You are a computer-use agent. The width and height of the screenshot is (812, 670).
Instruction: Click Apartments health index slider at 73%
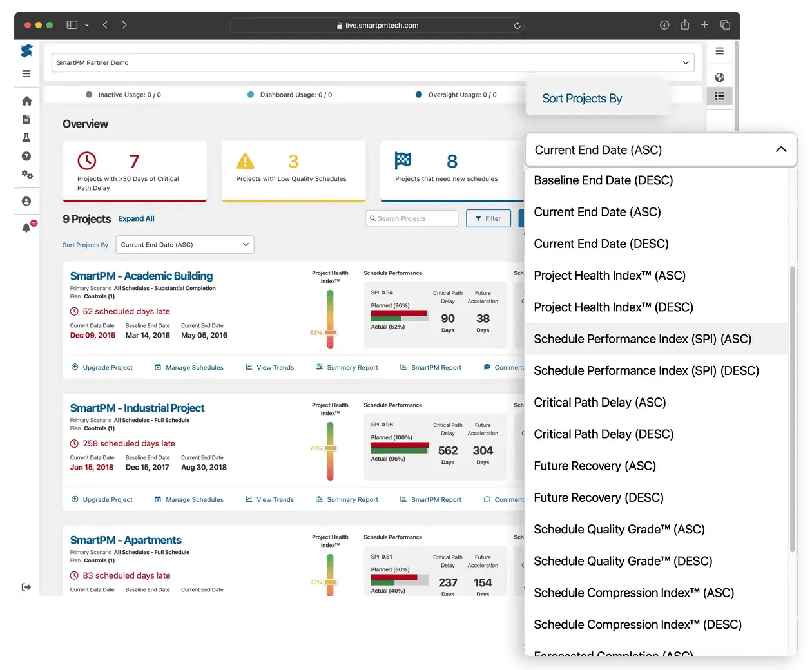pyautogui.click(x=330, y=582)
